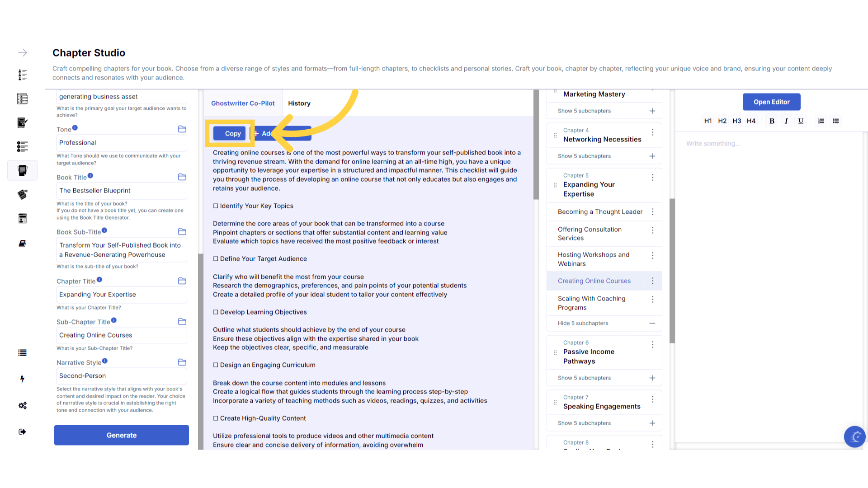This screenshot has width=868, height=488.
Task: Click the Italic formatting icon
Action: pyautogui.click(x=786, y=121)
